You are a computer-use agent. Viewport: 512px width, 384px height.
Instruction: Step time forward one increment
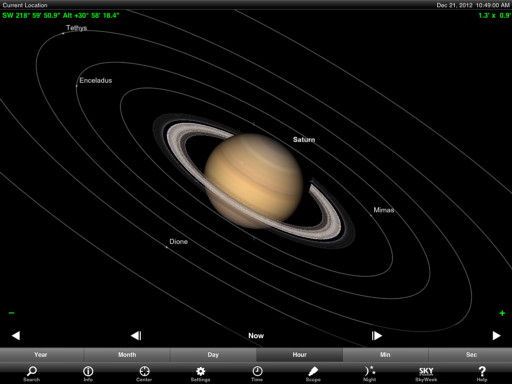pos(377,335)
